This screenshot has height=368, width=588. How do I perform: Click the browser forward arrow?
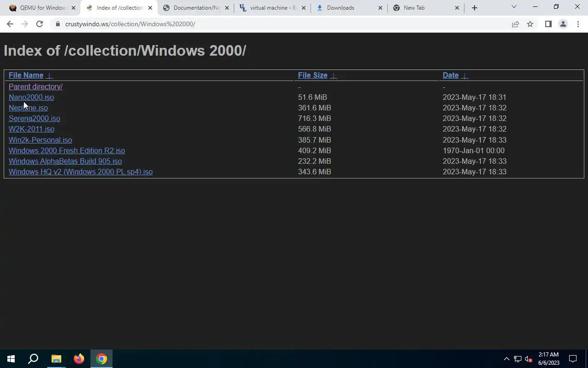tap(25, 24)
